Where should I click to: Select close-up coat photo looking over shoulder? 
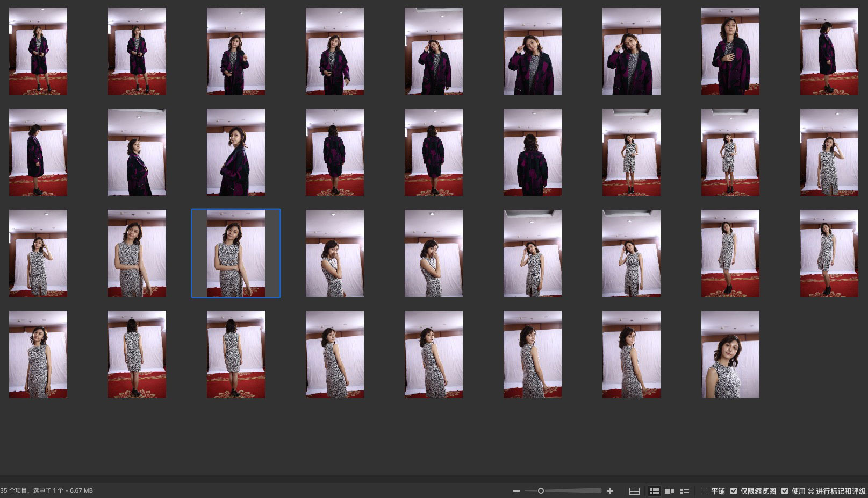click(236, 152)
